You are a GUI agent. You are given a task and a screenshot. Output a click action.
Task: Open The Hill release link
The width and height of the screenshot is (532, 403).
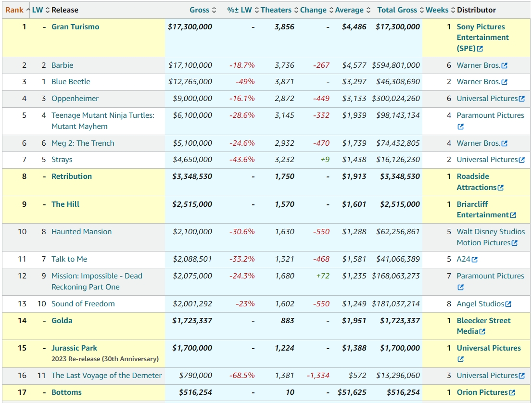tap(65, 204)
